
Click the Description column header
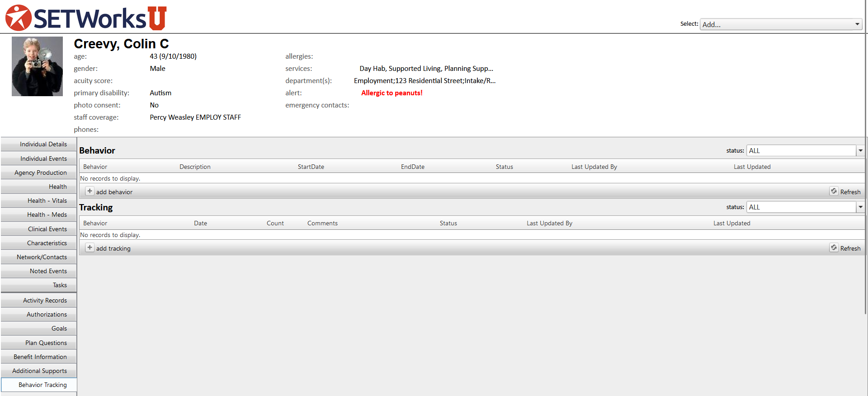pyautogui.click(x=195, y=167)
